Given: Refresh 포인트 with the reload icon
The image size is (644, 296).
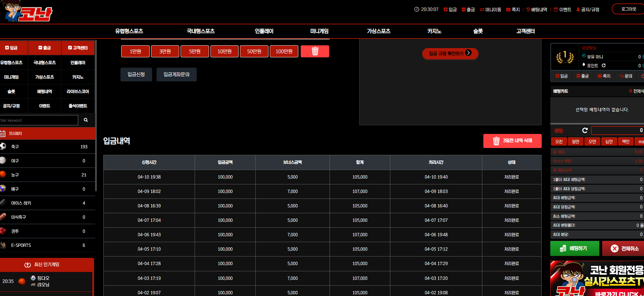Looking at the screenshot, I should pyautogui.click(x=603, y=65).
